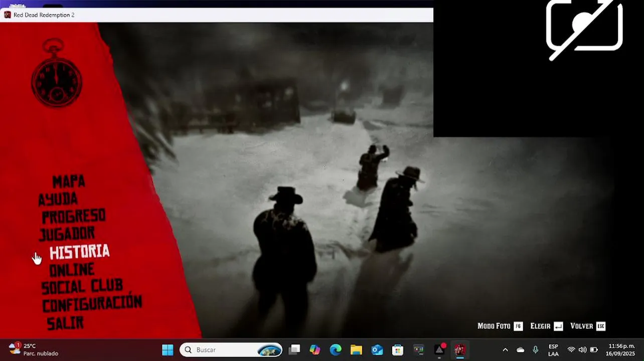Screen dimensions: 644x361
Task: Click the Elegir enter-key prompt
Action: (x=547, y=326)
